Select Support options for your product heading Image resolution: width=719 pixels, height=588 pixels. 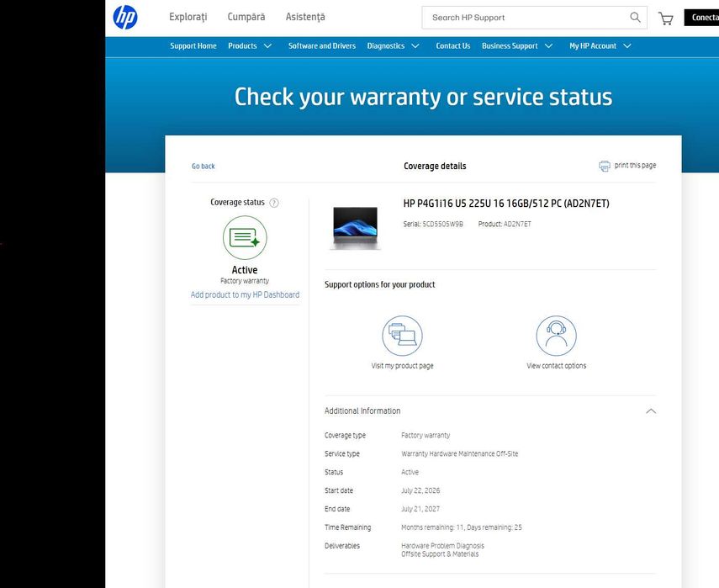(379, 284)
